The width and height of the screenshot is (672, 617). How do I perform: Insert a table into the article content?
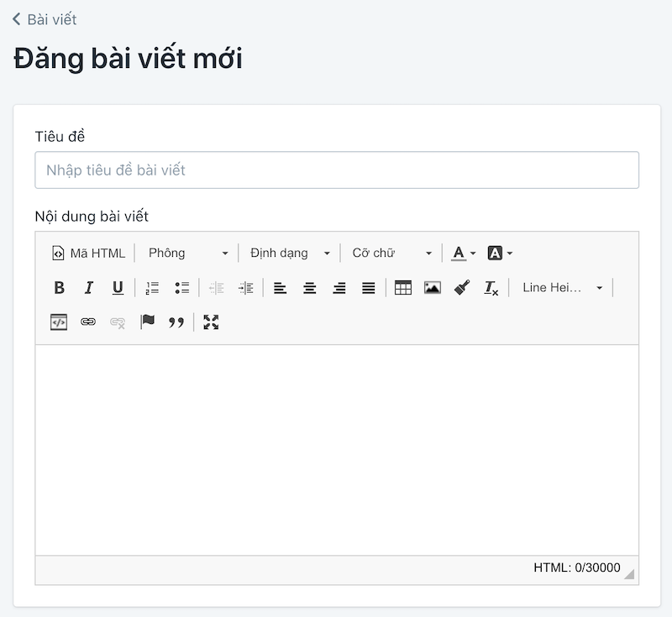(402, 287)
